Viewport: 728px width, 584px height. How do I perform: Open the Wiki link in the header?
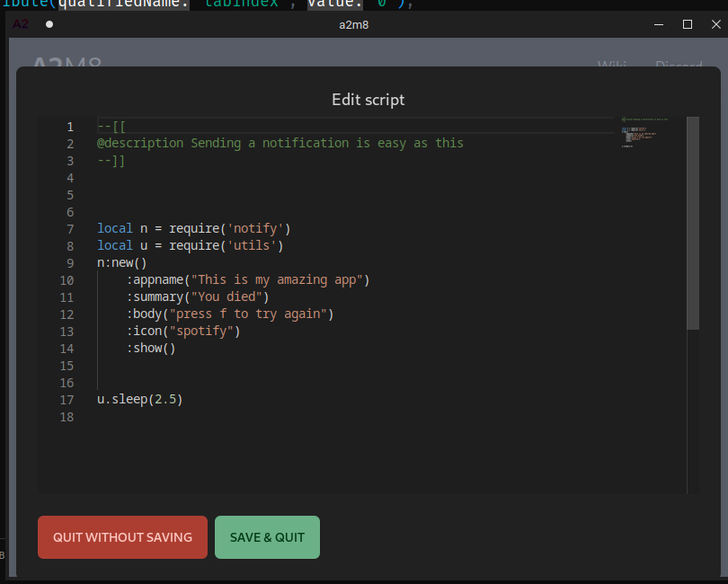pyautogui.click(x=612, y=66)
